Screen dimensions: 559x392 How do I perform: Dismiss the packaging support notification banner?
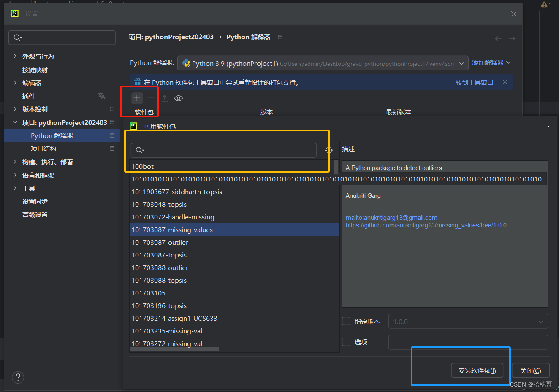click(x=505, y=82)
